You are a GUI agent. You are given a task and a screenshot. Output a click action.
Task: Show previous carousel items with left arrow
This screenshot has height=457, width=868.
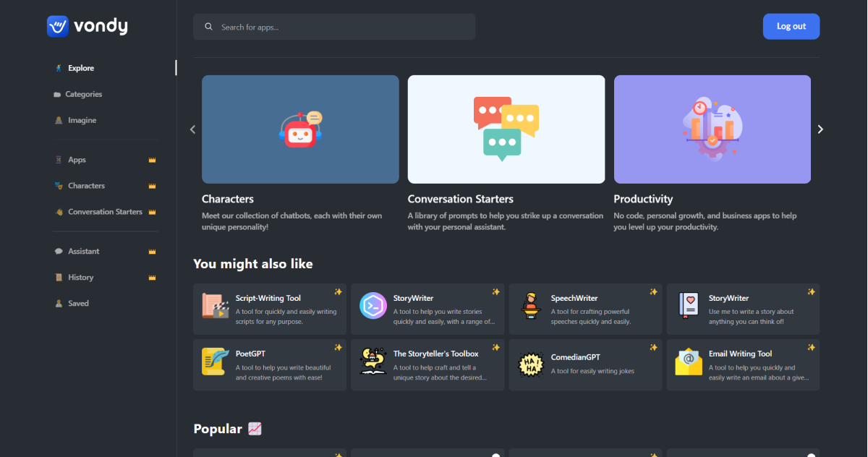(x=192, y=129)
